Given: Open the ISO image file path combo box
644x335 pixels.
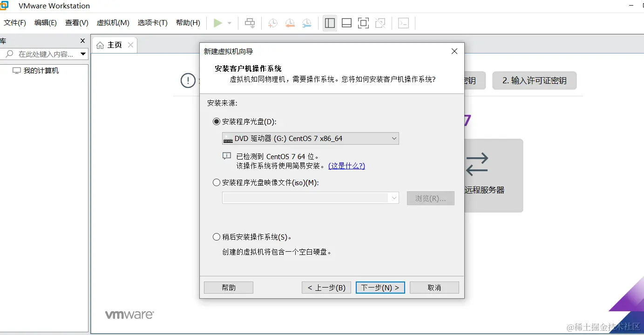Looking at the screenshot, I should 310,198.
